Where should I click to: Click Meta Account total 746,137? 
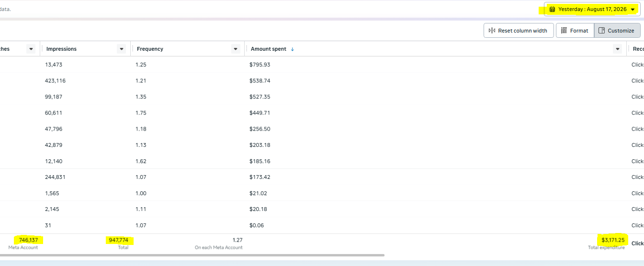(x=28, y=240)
